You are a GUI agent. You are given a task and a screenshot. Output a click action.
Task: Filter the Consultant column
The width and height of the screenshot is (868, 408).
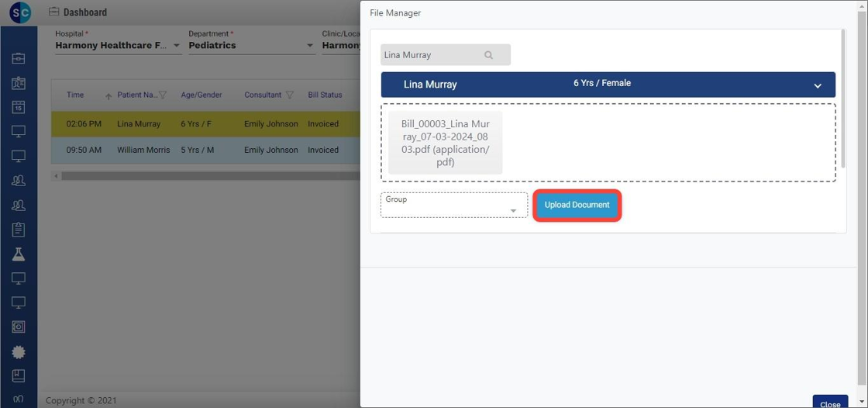[x=290, y=95]
